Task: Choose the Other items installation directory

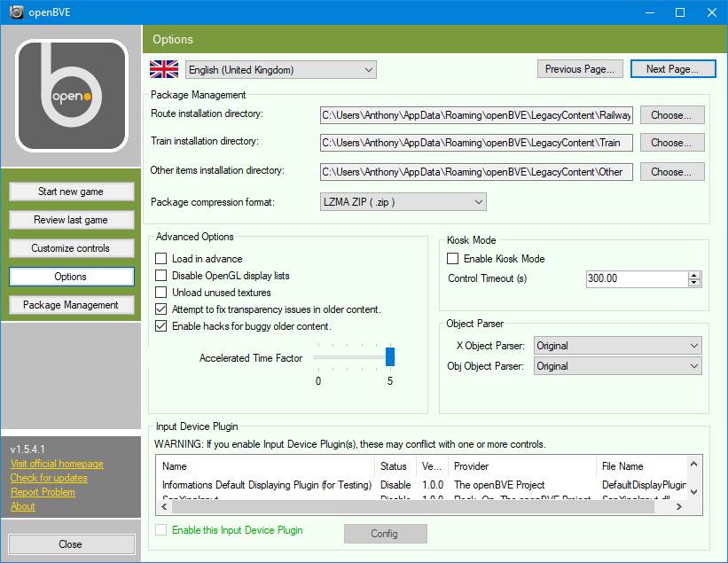Action: [x=672, y=172]
